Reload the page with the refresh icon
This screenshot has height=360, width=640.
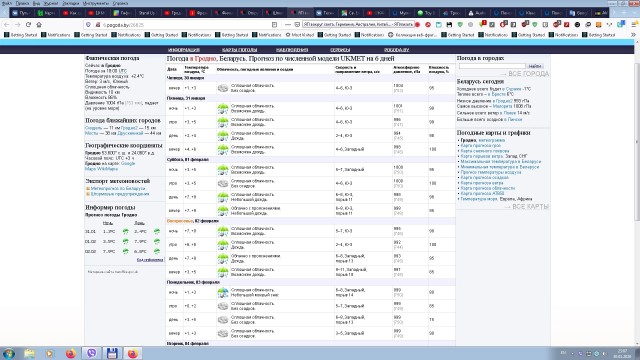pyautogui.click(x=28, y=25)
